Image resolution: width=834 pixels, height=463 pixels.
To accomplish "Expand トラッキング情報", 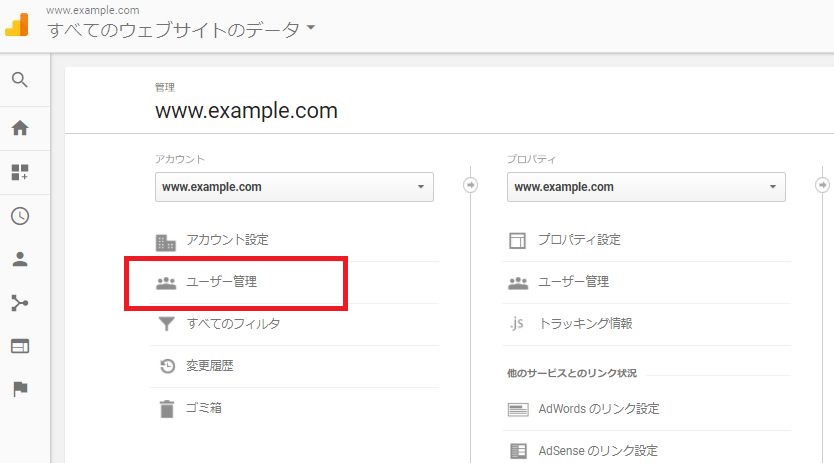I will [585, 324].
